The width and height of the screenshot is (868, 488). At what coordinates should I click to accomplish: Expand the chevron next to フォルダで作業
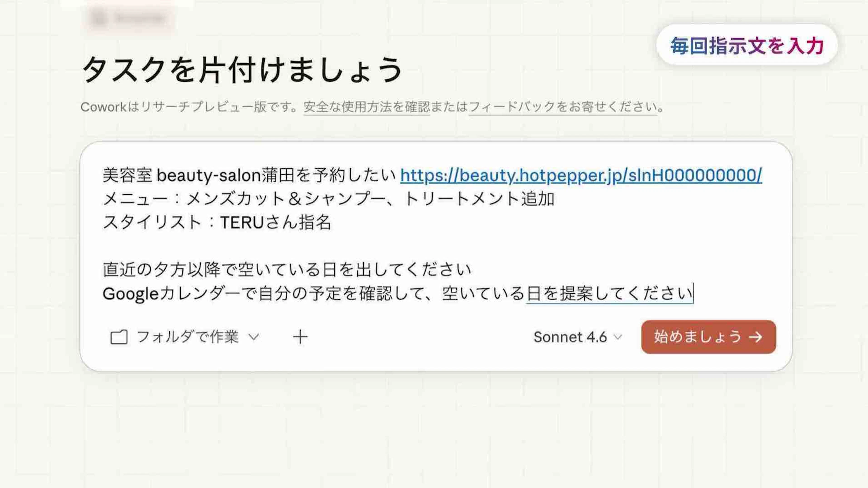(254, 337)
